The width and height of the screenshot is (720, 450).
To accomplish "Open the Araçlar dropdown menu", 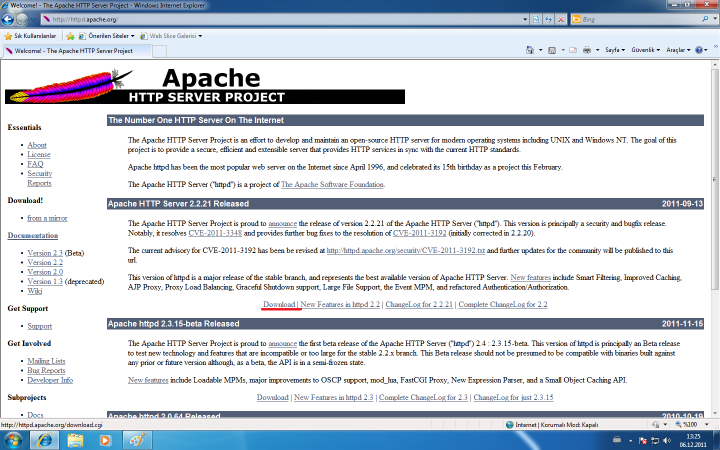I will click(679, 50).
